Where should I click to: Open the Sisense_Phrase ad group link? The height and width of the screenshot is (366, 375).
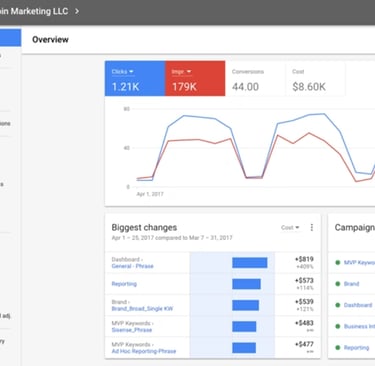tap(132, 330)
